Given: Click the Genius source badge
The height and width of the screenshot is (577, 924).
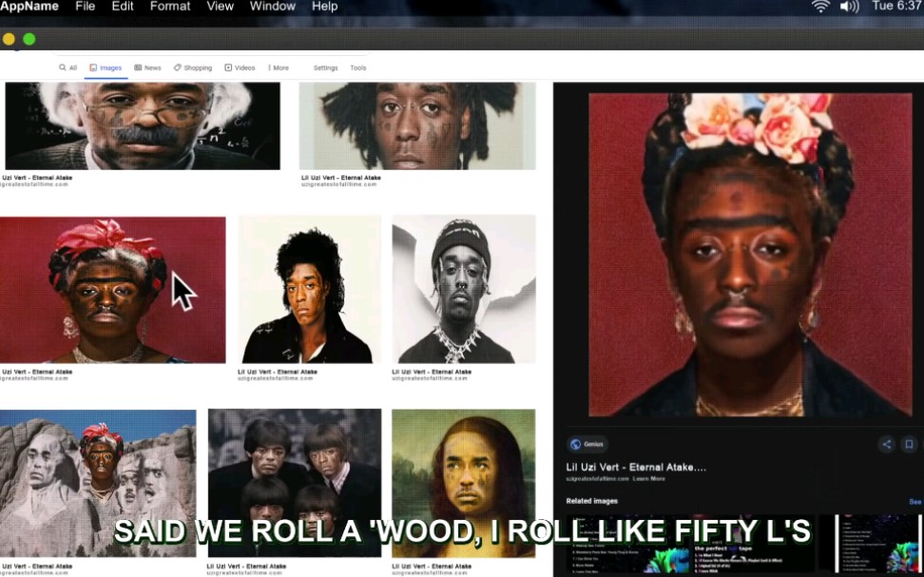Looking at the screenshot, I should 587,444.
